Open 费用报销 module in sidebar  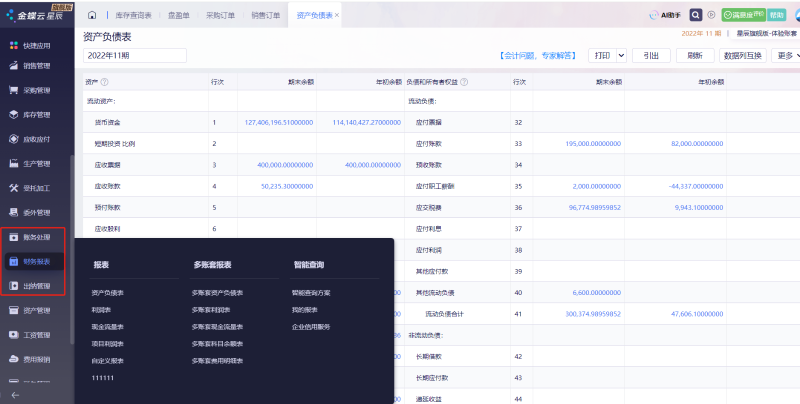click(31, 360)
